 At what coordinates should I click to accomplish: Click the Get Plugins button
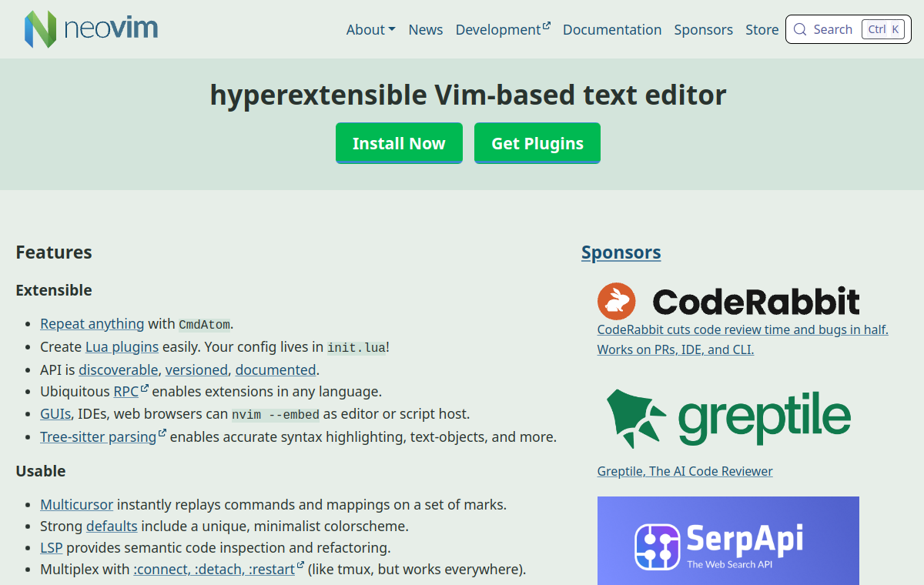[x=537, y=143]
